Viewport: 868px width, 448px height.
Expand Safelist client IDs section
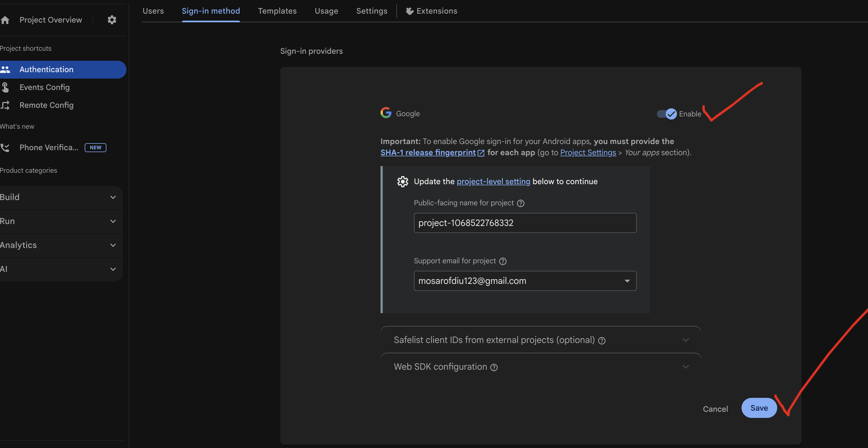point(541,340)
